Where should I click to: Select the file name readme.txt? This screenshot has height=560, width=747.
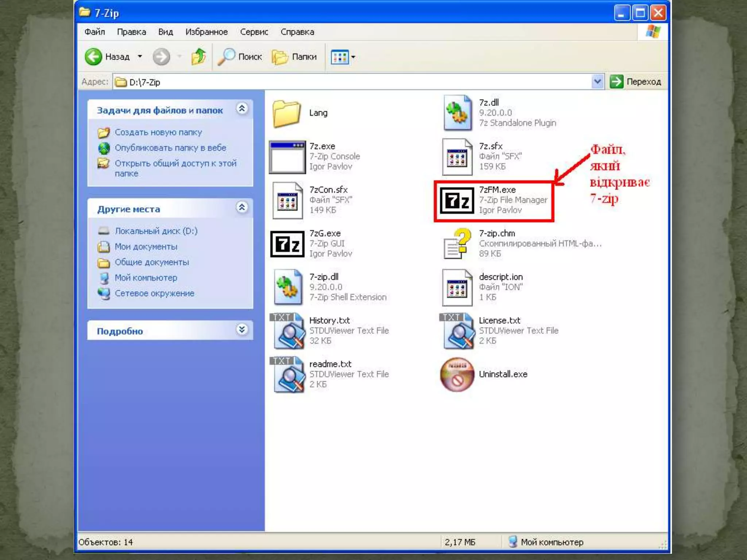point(330,364)
